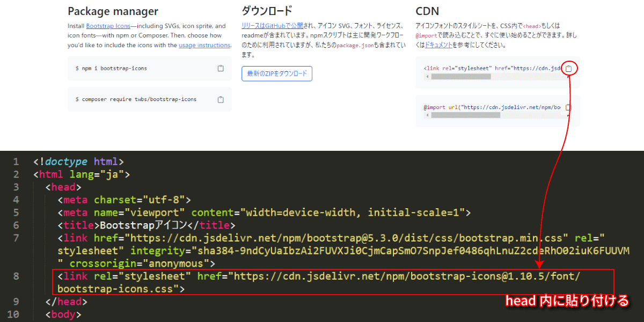Screen dimensions: 644x322
Task: Open the usage instructions link
Action: click(x=204, y=45)
